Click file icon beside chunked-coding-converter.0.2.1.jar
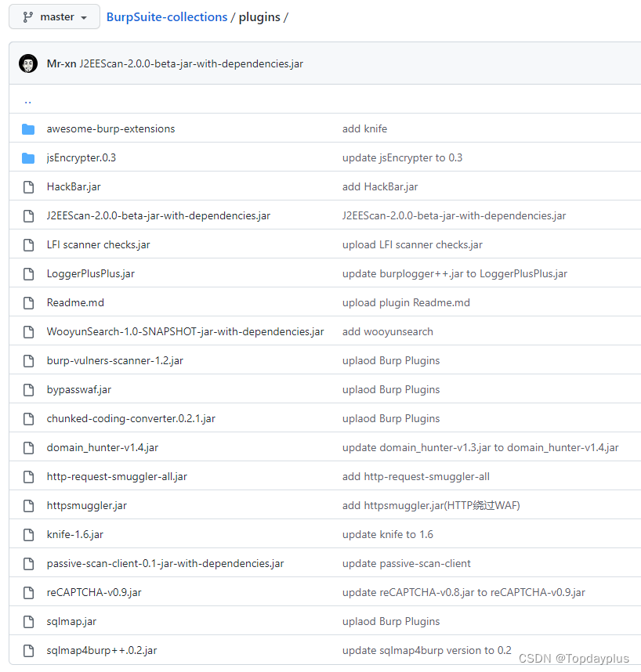This screenshot has height=672, width=641. click(x=29, y=419)
